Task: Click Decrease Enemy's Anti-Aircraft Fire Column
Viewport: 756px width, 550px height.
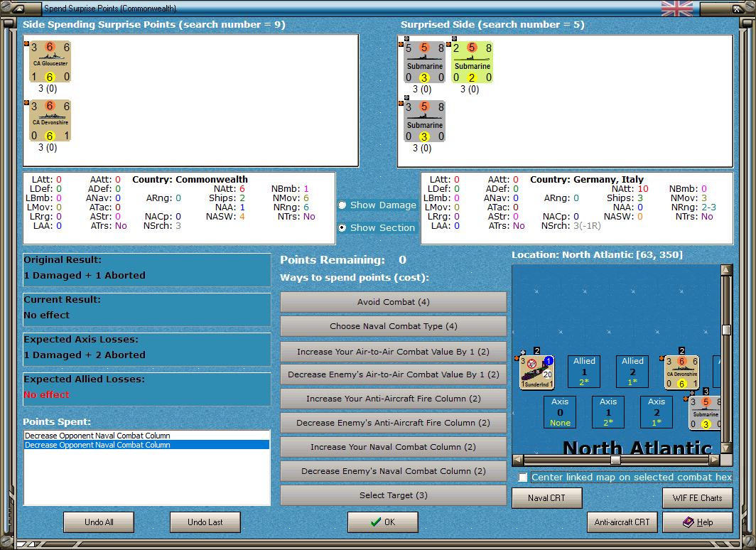Action: (x=394, y=423)
